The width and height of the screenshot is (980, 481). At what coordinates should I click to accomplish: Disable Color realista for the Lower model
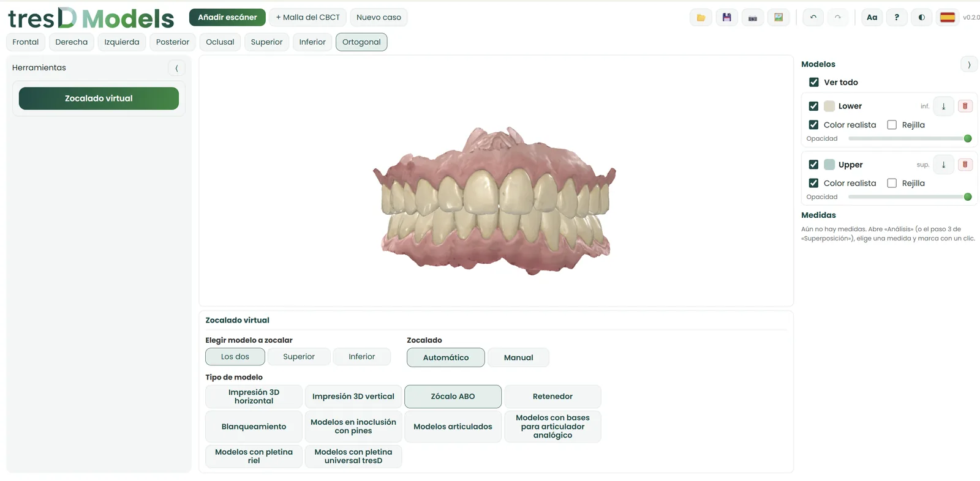point(813,125)
